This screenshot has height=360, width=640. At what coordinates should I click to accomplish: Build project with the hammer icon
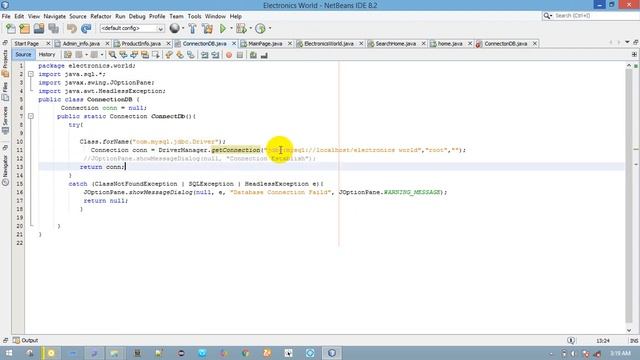pos(192,29)
